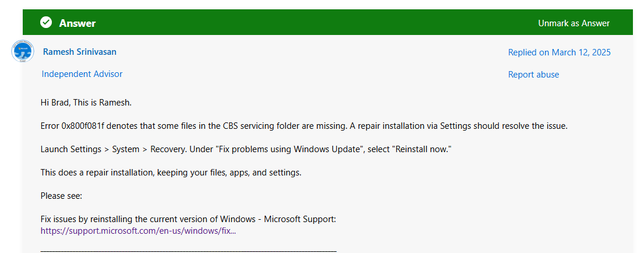Screen dimensions: 644x253
Task: Click the horizontal separator line below the link
Action: pos(188,250)
